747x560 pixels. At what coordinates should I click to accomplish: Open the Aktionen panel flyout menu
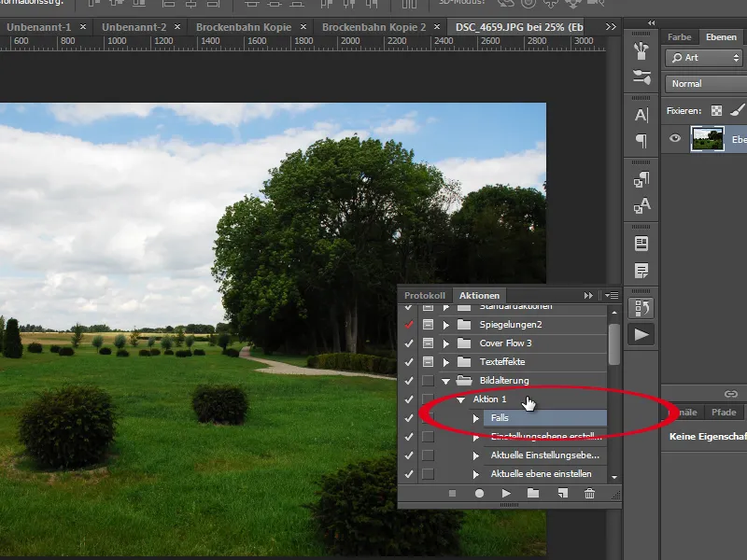coord(612,296)
